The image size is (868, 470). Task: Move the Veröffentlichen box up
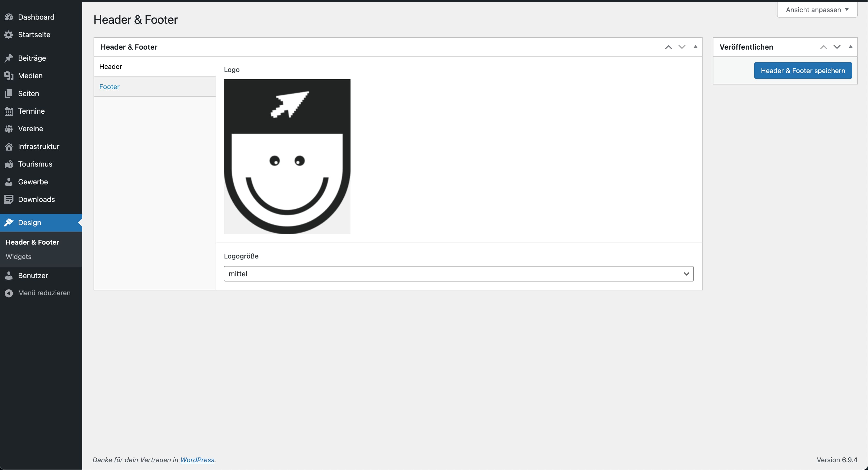824,47
